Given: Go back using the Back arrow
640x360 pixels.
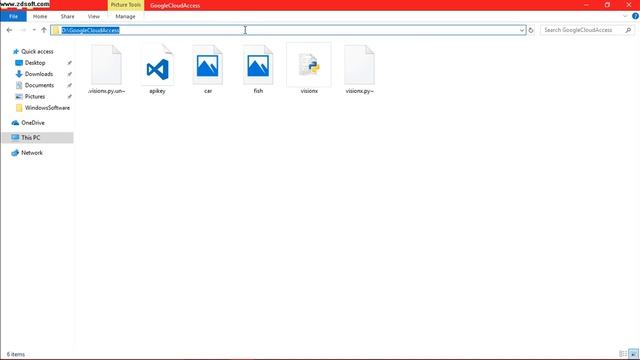Looking at the screenshot, I should [9, 30].
